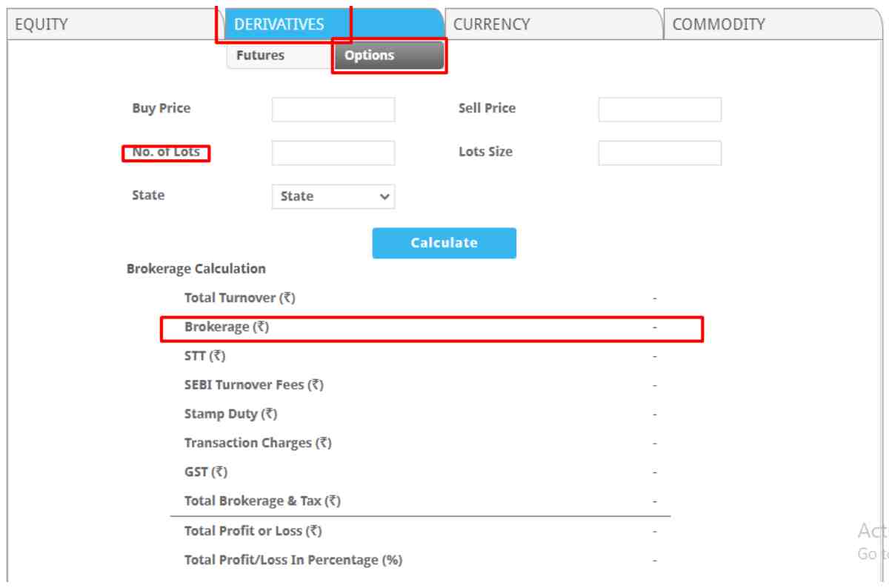Select the DERIVATIVES tab
Screen dimensions: 889x588
coord(280,24)
